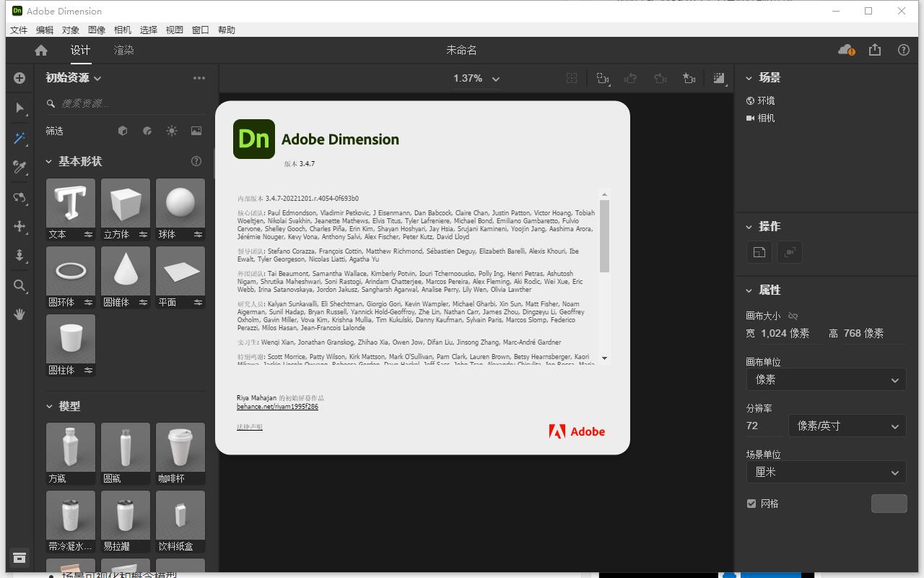Open the basic shapes help icon
The image size is (924, 578).
click(x=196, y=161)
